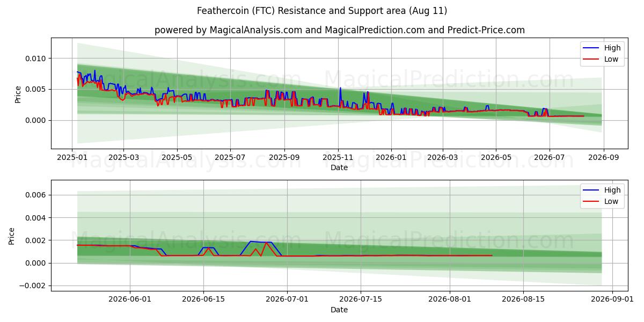Click the 2025-07 date tick label
This screenshot has height=322, width=644.
[230, 157]
